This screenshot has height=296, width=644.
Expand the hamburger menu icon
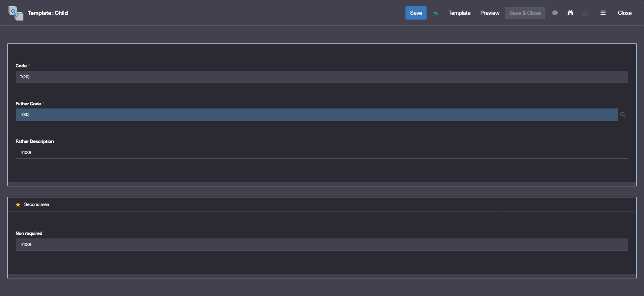[x=603, y=13]
